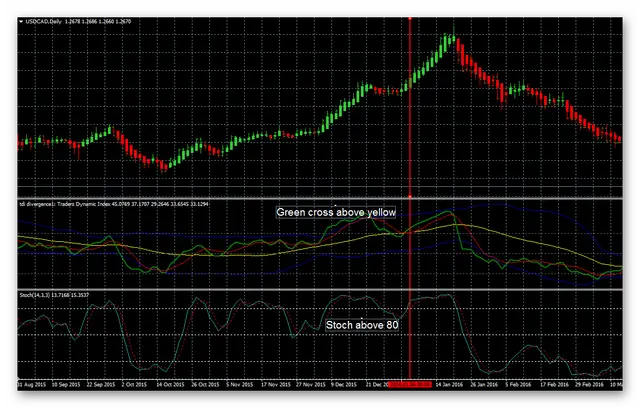Click the '29 Feb 2016' date label
Viewport: 640px width, 408px height.
pyautogui.click(x=589, y=384)
